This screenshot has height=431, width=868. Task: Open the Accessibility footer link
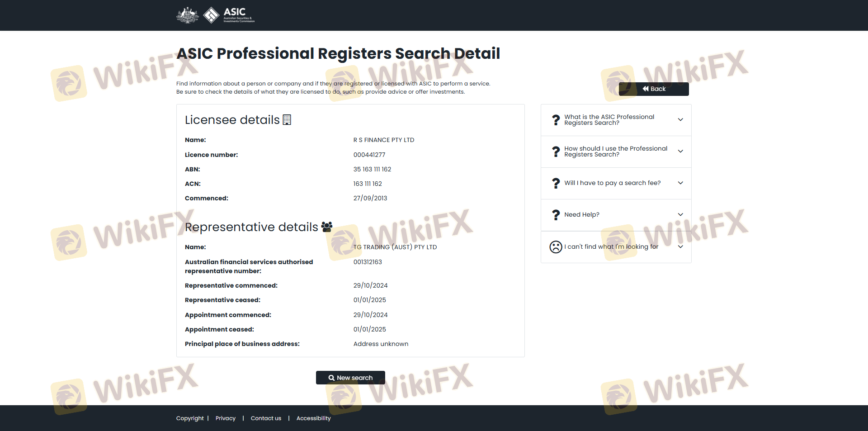[x=314, y=418]
